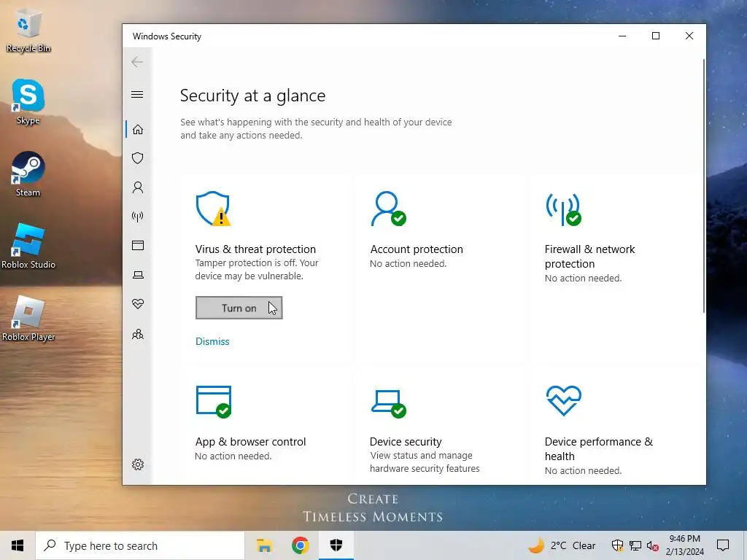747x560 pixels.
Task: Click the Recycle Bin desktop icon
Action: (x=28, y=31)
